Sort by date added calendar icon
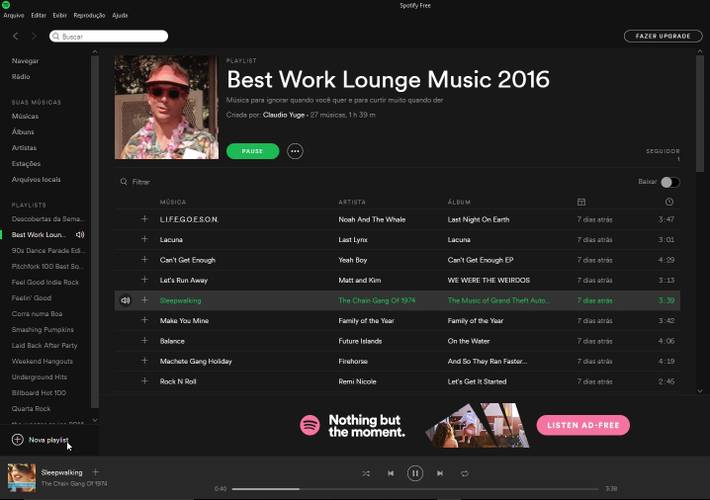The height and width of the screenshot is (500, 710). [581, 202]
